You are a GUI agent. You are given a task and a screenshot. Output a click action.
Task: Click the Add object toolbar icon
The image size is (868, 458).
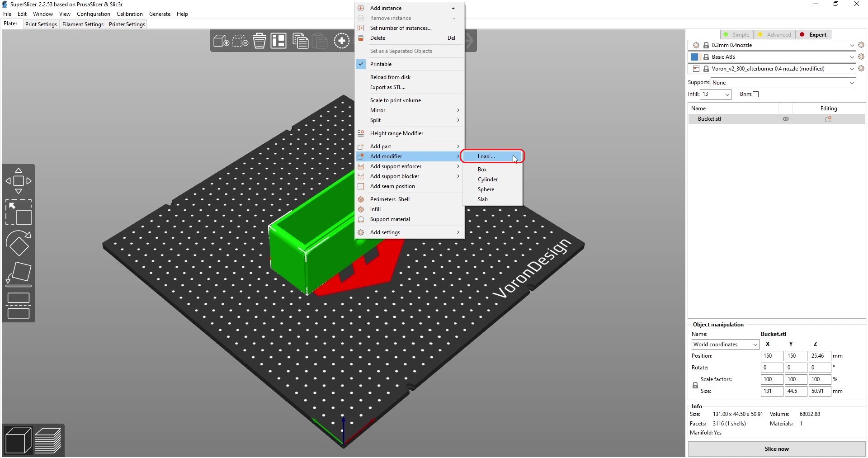(221, 41)
